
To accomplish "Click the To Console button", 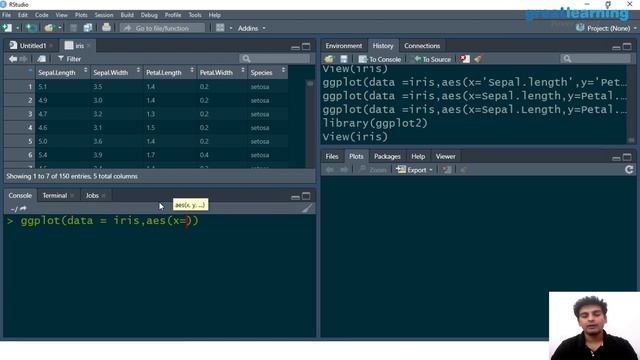I will coord(380,59).
